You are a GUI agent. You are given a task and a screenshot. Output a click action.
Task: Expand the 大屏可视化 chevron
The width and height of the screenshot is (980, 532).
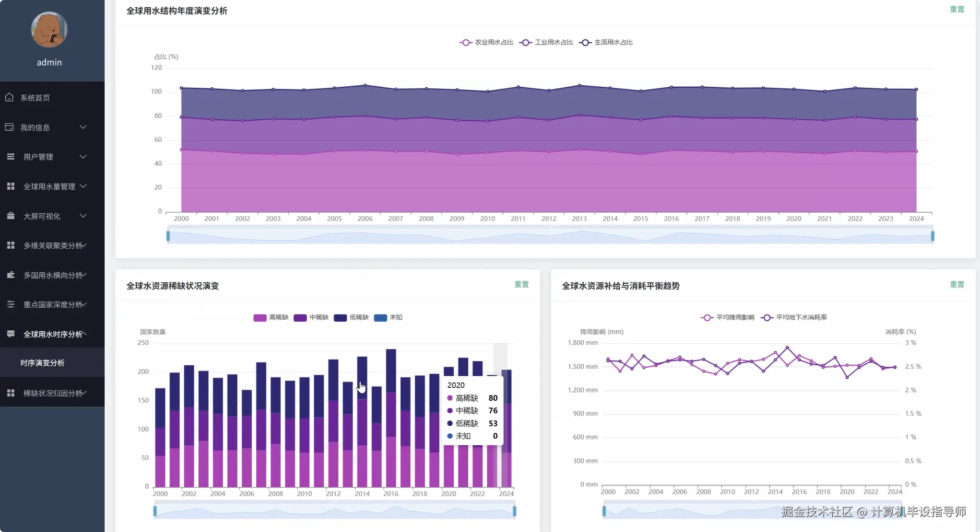[83, 216]
